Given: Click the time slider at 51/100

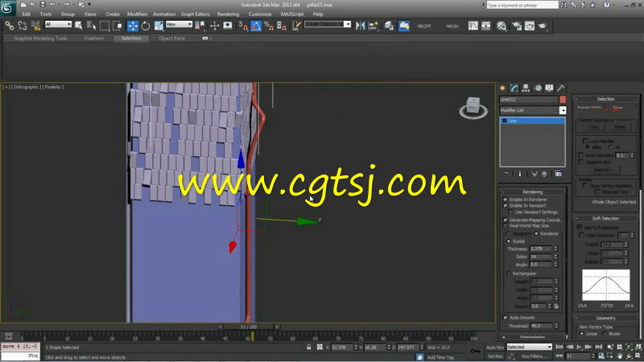Looking at the screenshot, I should pyautogui.click(x=249, y=327).
